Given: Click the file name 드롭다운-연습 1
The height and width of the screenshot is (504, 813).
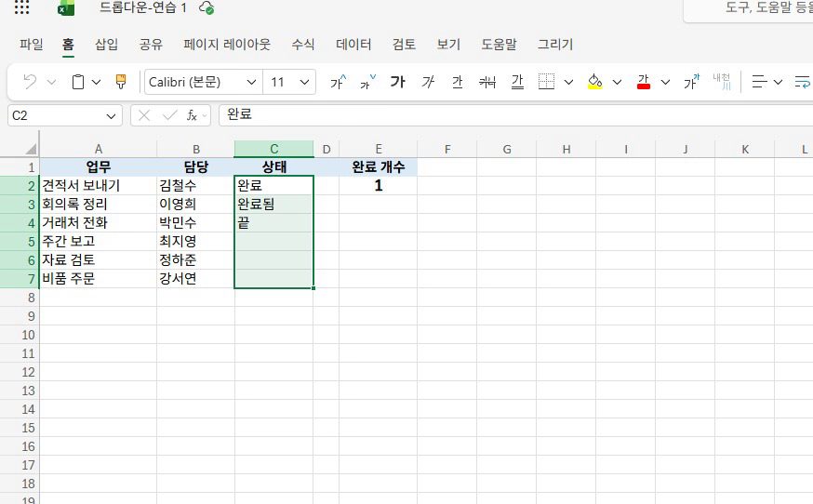Looking at the screenshot, I should (x=143, y=7).
